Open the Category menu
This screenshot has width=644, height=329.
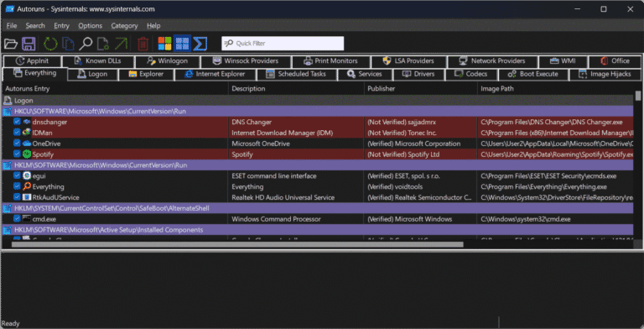124,25
